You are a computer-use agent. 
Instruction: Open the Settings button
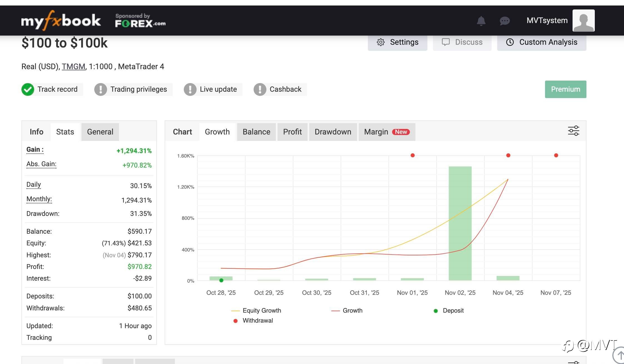point(397,42)
